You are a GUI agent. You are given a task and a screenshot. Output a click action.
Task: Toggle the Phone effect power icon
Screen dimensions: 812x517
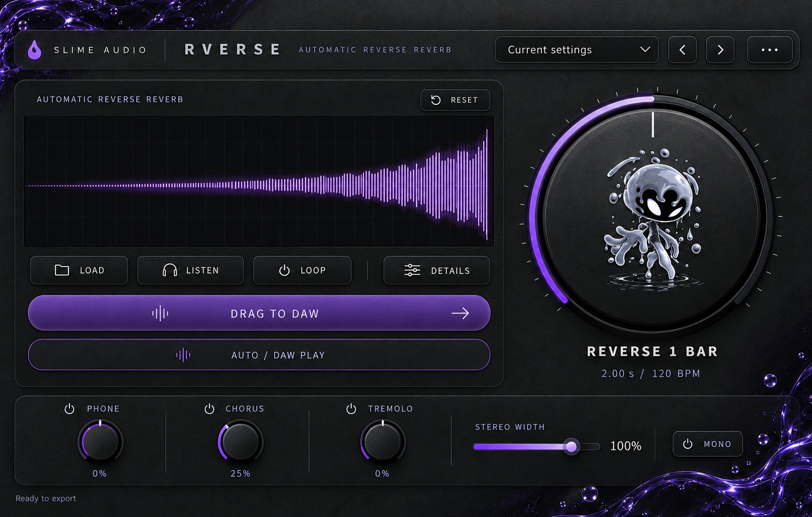click(69, 409)
